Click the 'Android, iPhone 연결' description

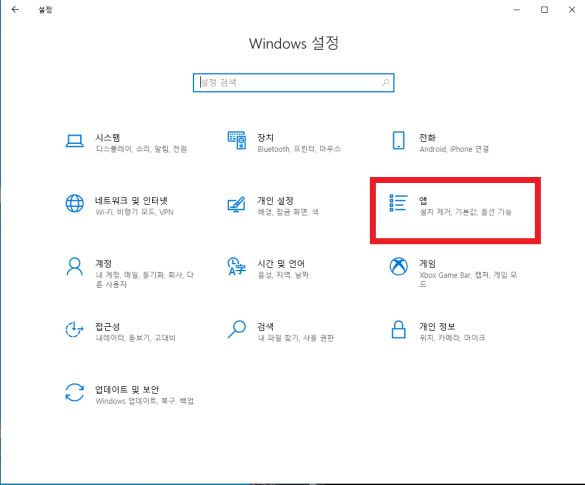pos(454,149)
